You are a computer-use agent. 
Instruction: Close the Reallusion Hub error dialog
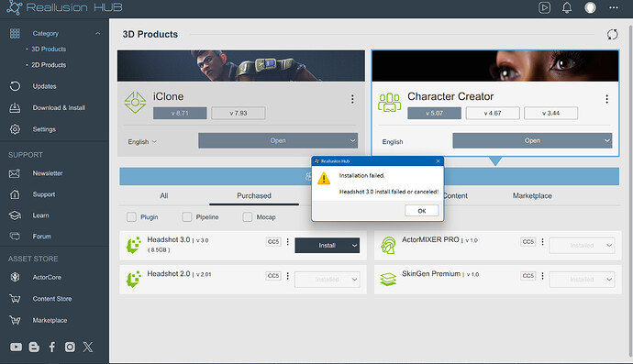coord(438,161)
